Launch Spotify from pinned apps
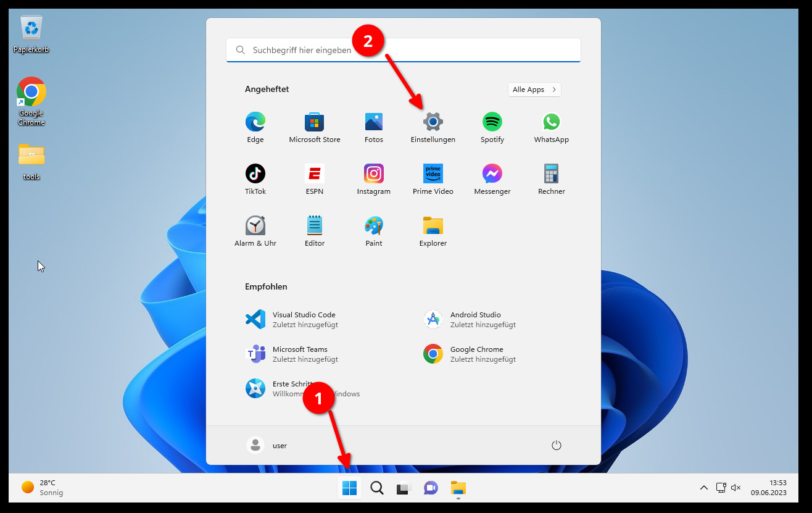Image resolution: width=812 pixels, height=513 pixels. tap(492, 128)
